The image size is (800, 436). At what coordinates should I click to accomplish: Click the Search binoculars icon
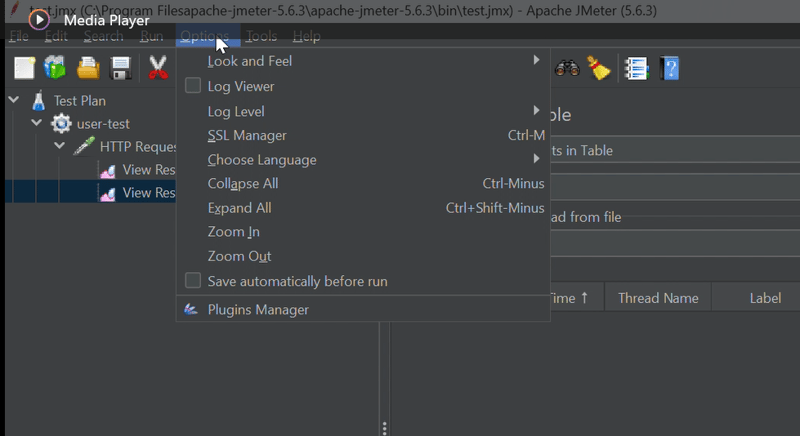point(567,68)
